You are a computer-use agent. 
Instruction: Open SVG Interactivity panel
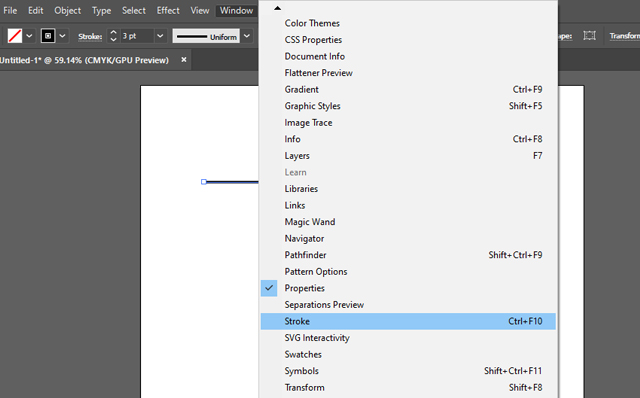click(408, 338)
